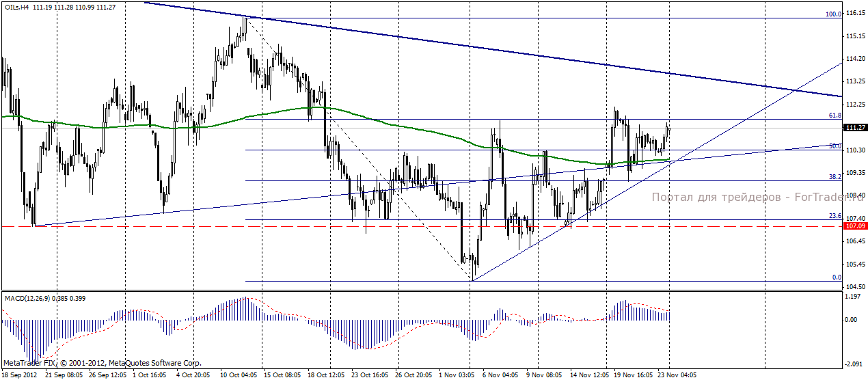The width and height of the screenshot is (868, 380).
Task: Click the 105.45 price scale value
Action: point(855,264)
